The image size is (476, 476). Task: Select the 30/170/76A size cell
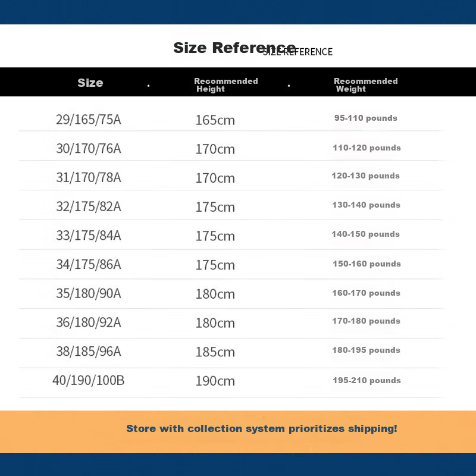pos(89,148)
